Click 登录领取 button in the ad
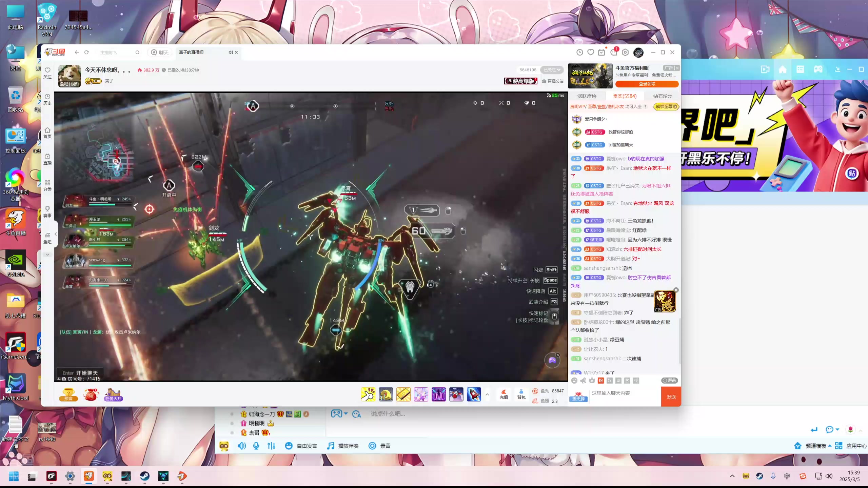This screenshot has height=488, width=868. 647,84
